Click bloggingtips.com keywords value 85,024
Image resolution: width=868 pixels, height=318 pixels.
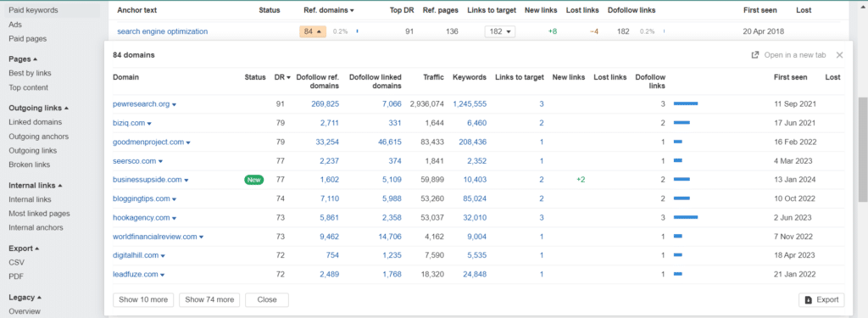pyautogui.click(x=475, y=199)
